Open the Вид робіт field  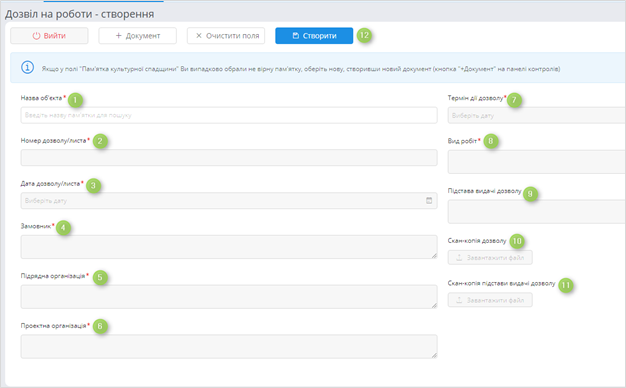point(537,162)
